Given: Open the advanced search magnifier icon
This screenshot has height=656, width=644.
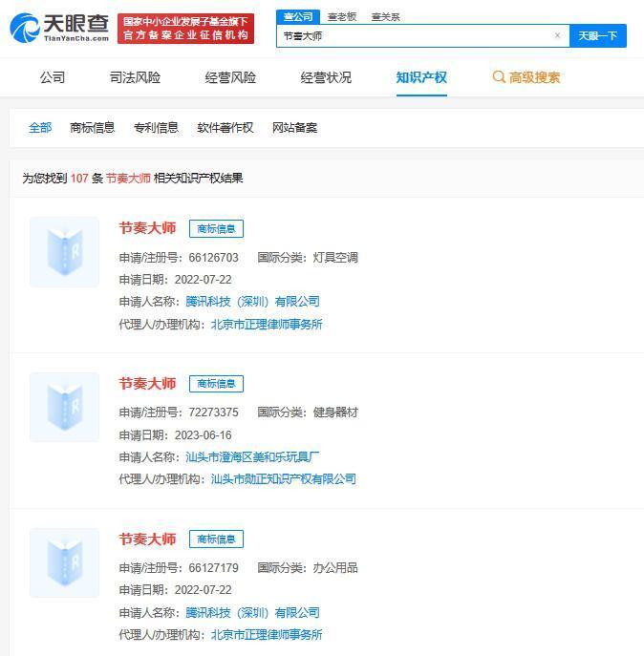Looking at the screenshot, I should pyautogui.click(x=498, y=77).
